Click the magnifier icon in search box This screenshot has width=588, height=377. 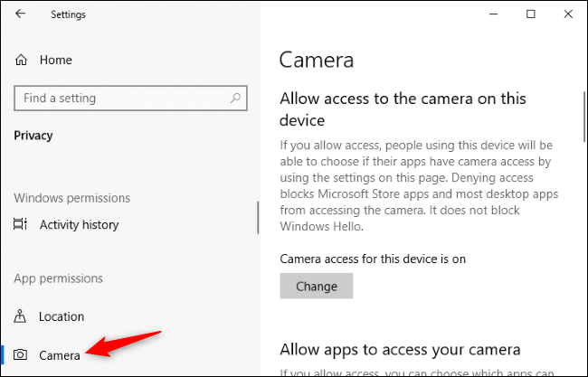click(x=235, y=98)
